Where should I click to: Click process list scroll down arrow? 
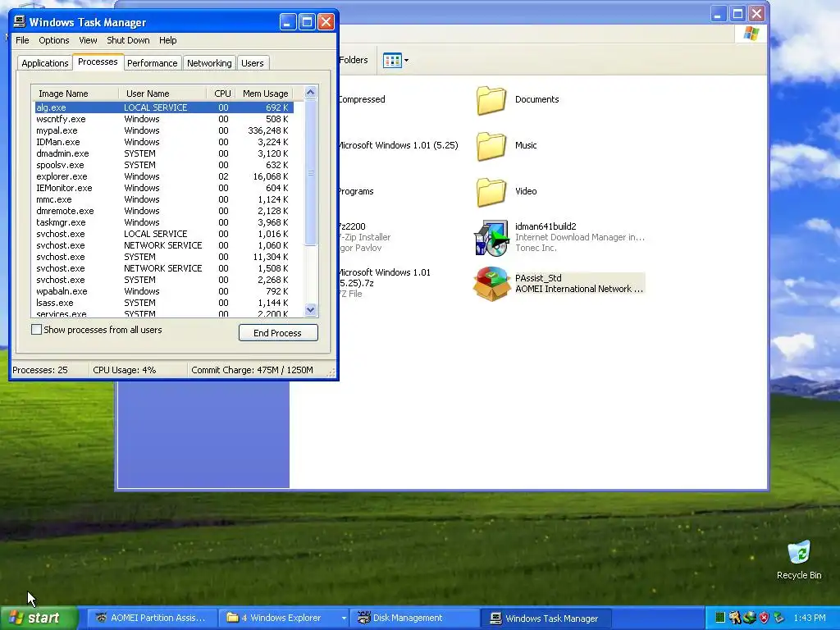click(311, 309)
